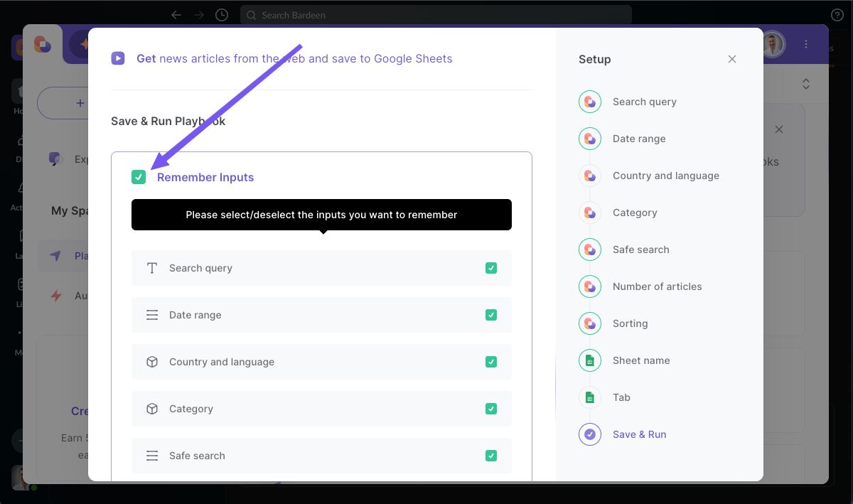Open the user profile avatar
Viewport: 853px width, 504px height.
click(x=773, y=44)
